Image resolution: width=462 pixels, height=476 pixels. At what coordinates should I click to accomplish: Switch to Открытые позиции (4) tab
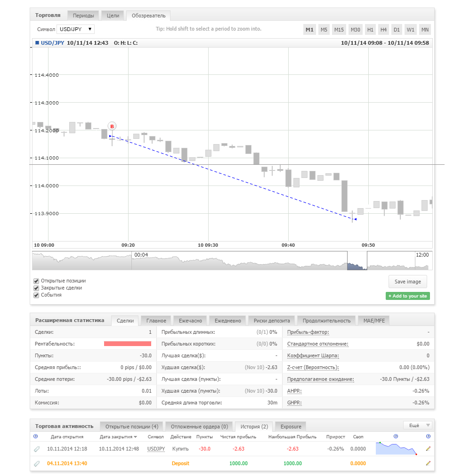click(x=132, y=427)
